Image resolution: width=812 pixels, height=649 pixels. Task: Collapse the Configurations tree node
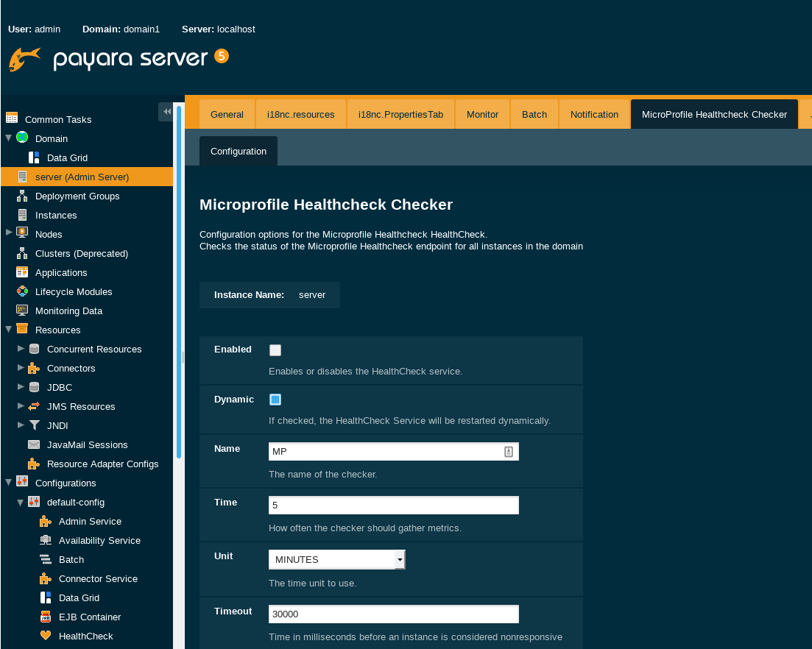(9, 483)
